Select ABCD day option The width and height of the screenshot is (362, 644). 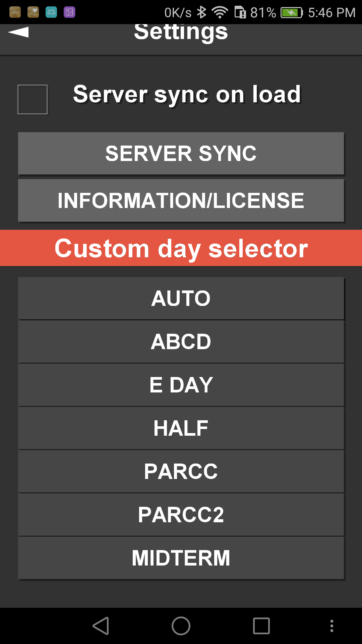(x=181, y=342)
